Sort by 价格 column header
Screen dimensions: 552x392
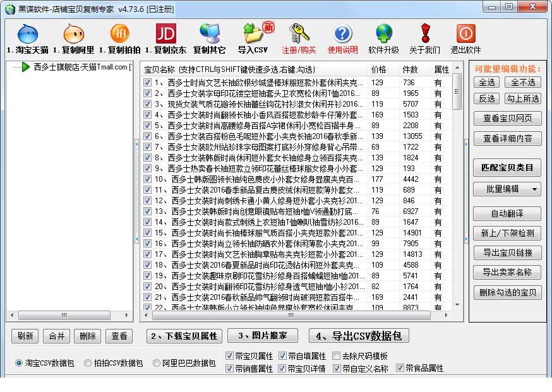tap(383, 69)
